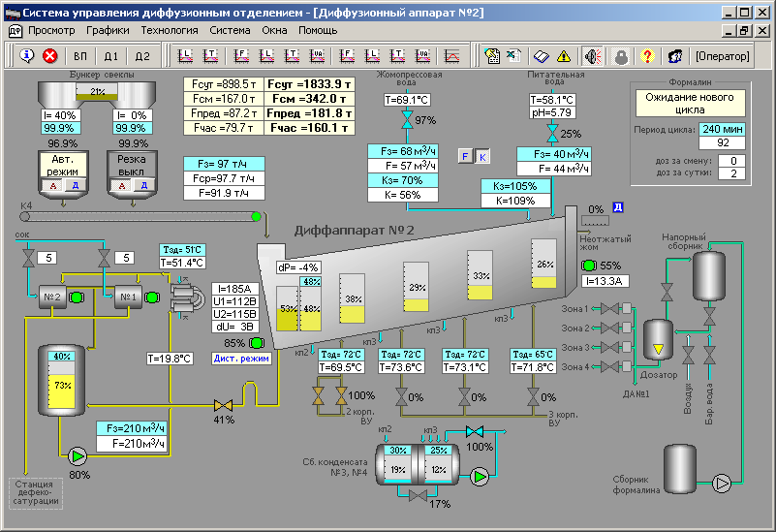
Task: Click the Fз=210 м3/ч setpoint field
Action: point(132,428)
